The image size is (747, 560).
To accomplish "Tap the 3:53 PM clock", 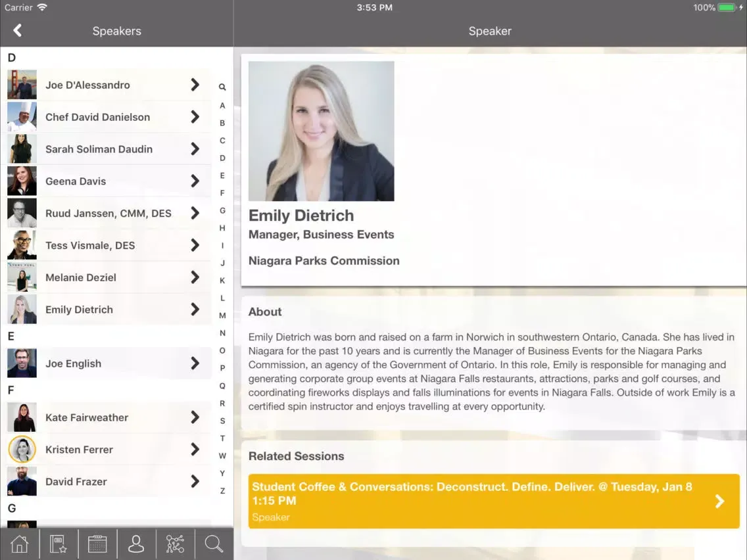I will coord(374,7).
